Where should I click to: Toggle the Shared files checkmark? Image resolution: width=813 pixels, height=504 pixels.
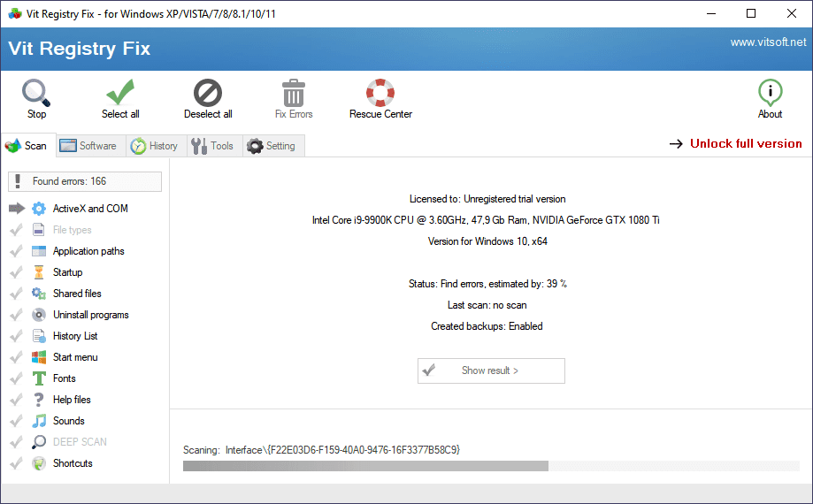[x=16, y=294]
